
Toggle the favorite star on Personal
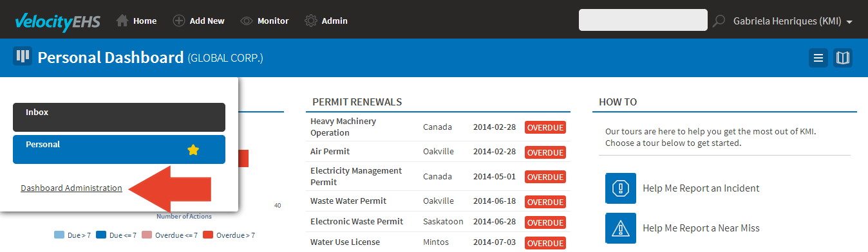(193, 150)
